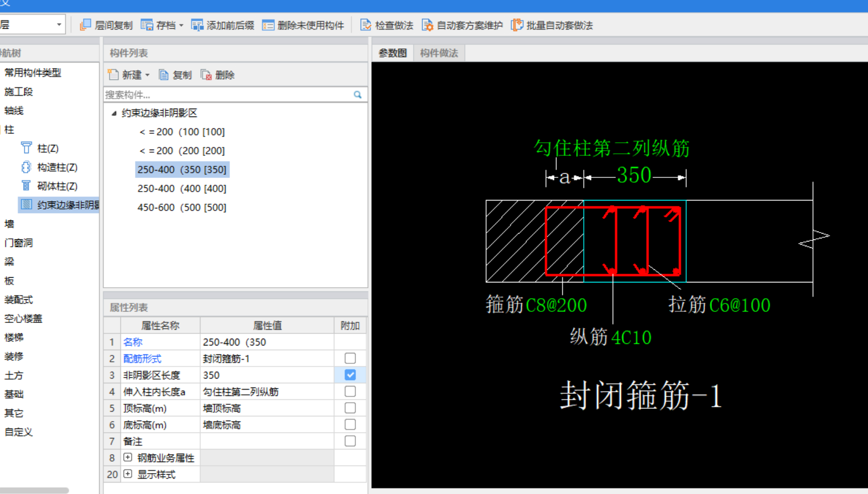
Task: Switch to the 参数图 tab
Action: click(393, 53)
